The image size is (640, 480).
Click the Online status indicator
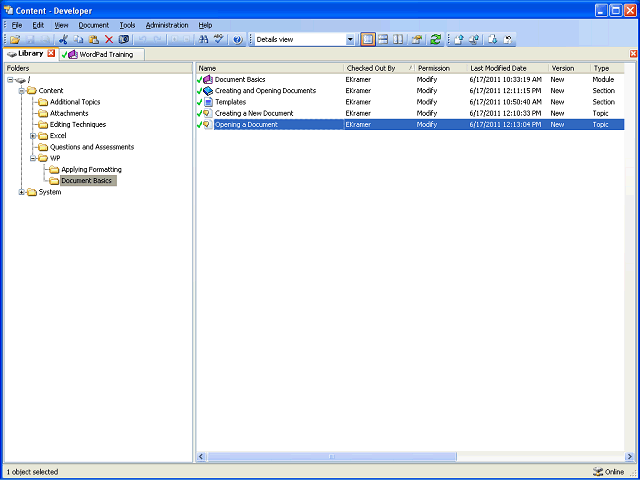609,472
